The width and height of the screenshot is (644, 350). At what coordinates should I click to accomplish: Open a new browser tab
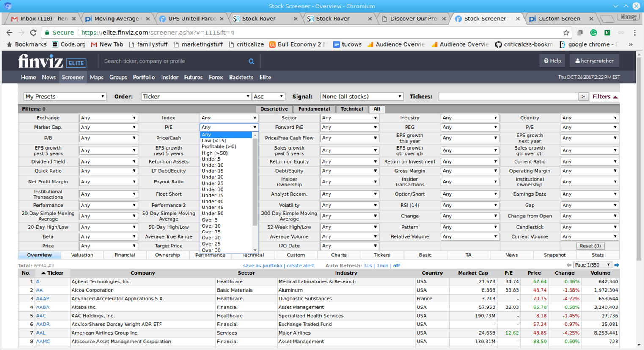[606, 19]
